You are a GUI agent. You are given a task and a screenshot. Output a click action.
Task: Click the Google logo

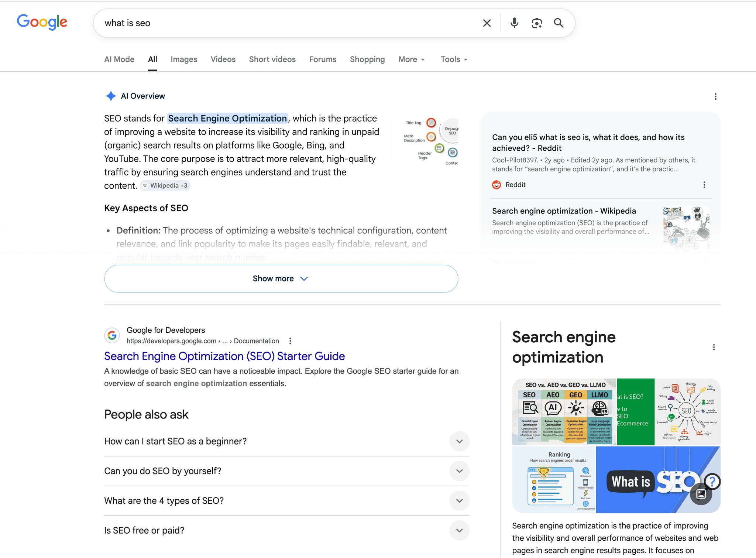click(x=42, y=22)
